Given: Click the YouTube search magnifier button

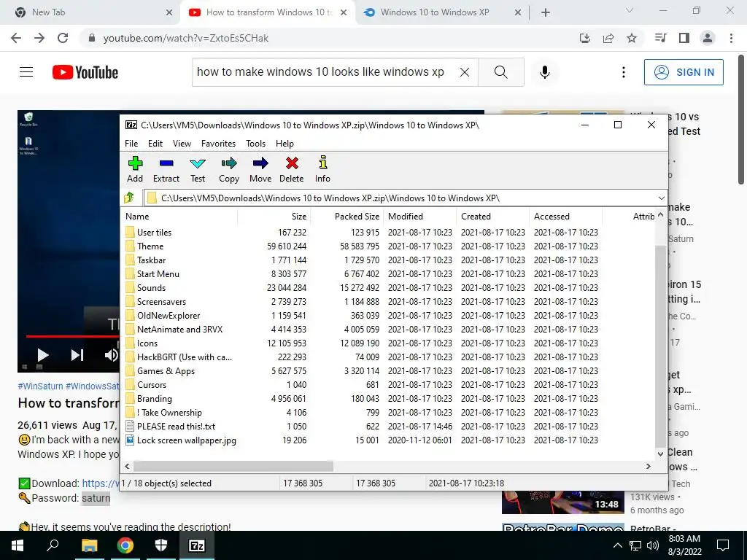Looking at the screenshot, I should tap(500, 72).
